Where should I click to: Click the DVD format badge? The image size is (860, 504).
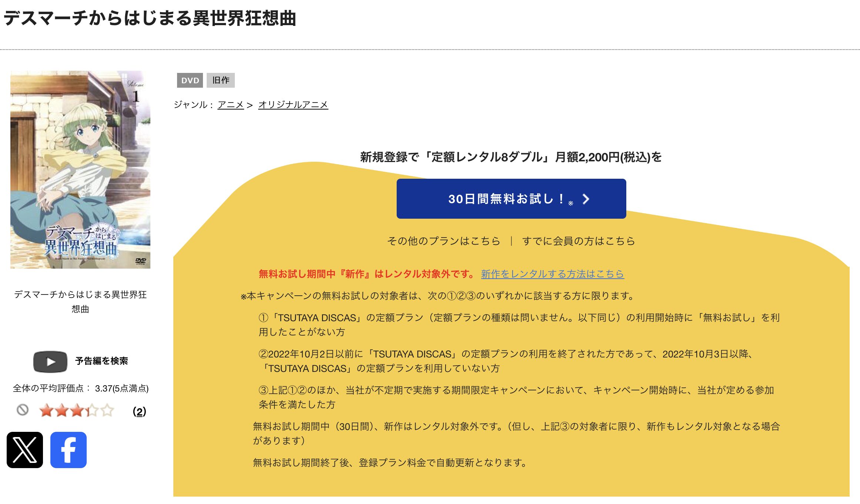[190, 80]
